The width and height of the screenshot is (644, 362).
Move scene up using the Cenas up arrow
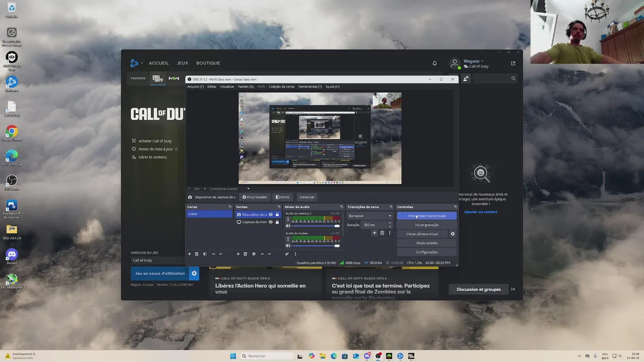tap(213, 254)
